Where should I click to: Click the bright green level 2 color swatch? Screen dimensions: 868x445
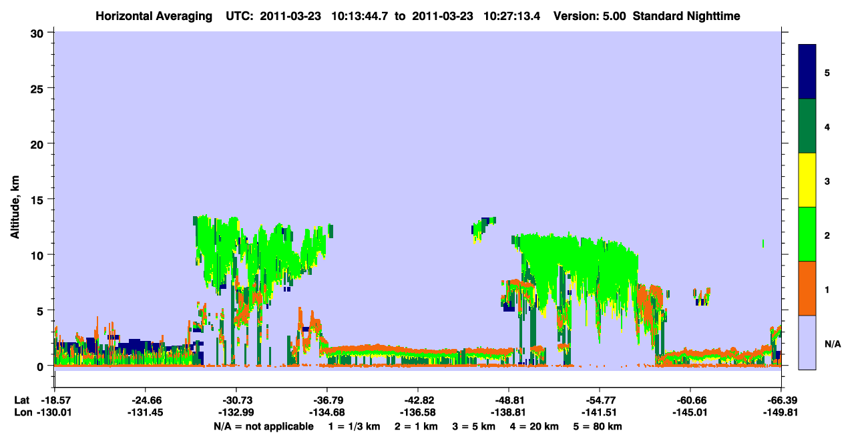pos(807,234)
